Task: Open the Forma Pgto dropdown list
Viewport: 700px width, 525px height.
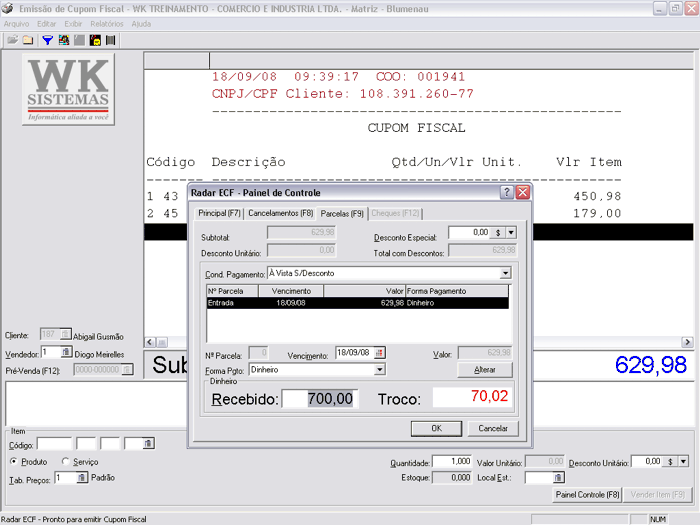Action: pyautogui.click(x=379, y=369)
